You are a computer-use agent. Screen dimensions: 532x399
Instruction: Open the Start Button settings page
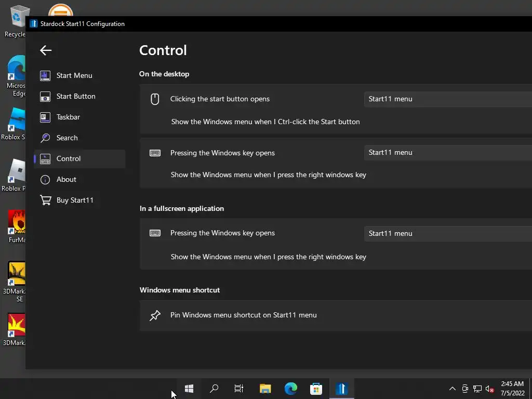[79, 96]
